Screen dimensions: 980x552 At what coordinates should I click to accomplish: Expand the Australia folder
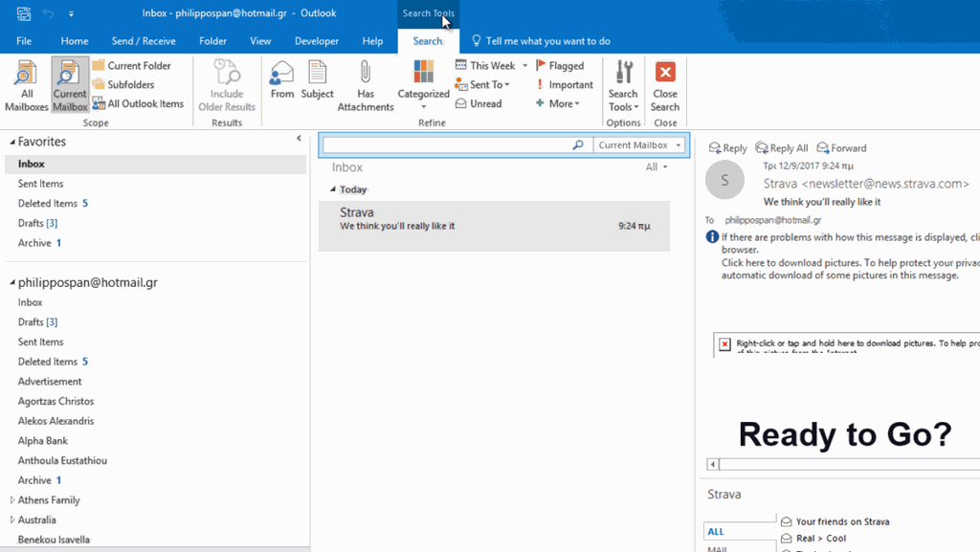(11, 519)
